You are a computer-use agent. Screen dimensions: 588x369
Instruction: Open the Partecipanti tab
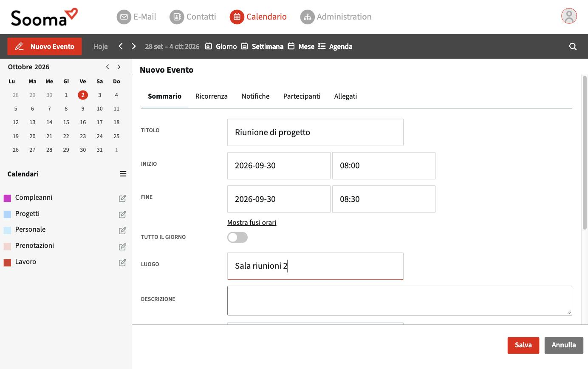[302, 96]
